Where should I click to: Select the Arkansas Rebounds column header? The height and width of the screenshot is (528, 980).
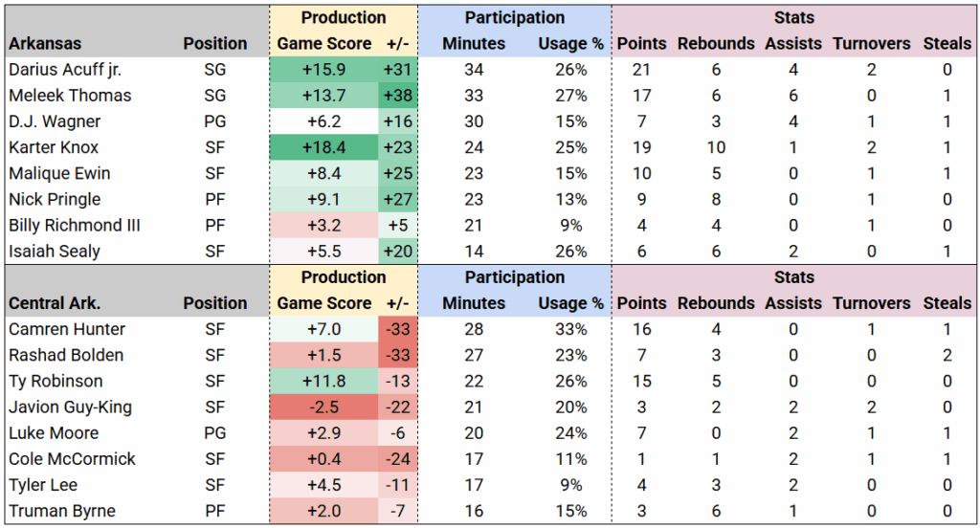(x=716, y=43)
